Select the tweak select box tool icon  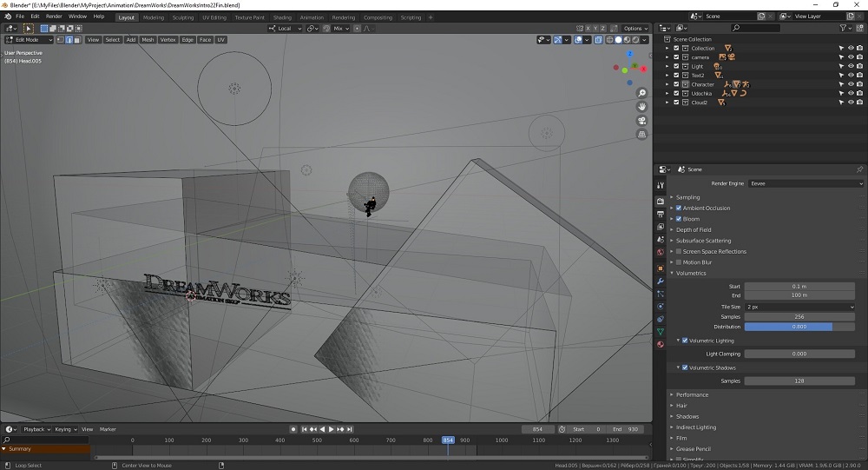tap(29, 29)
